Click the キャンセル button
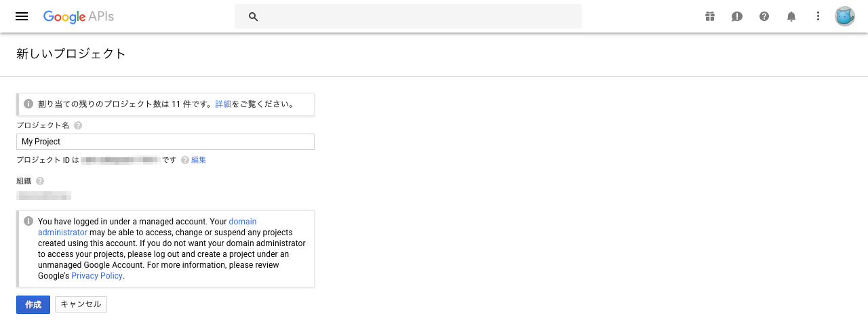This screenshot has height=322, width=868. point(81,304)
